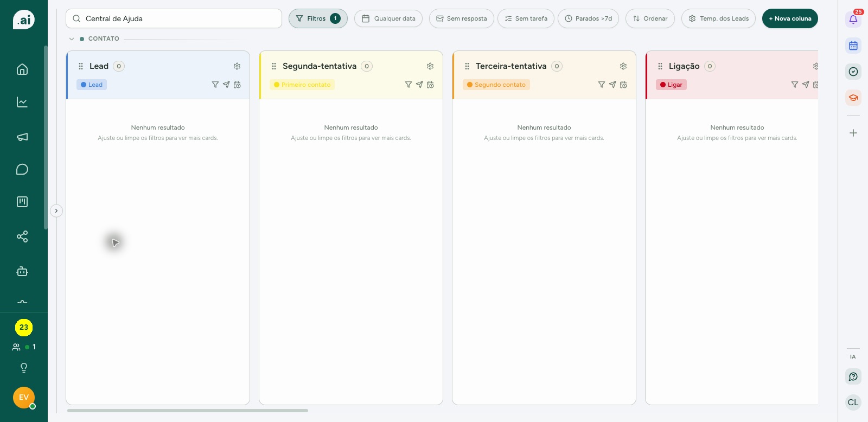Image resolution: width=868 pixels, height=422 pixels.
Task: Toggle the Parados >7d filter
Action: click(588, 18)
